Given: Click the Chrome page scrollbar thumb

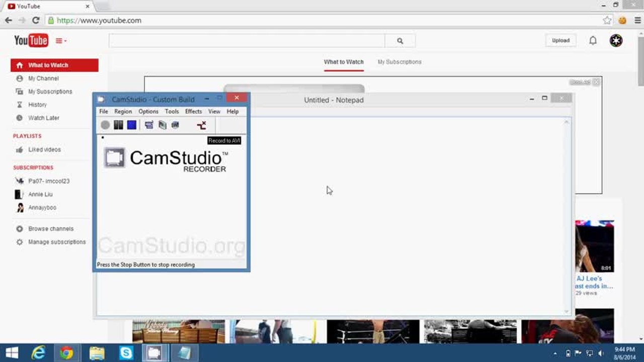Looking at the screenshot, I should pyautogui.click(x=640, y=60).
